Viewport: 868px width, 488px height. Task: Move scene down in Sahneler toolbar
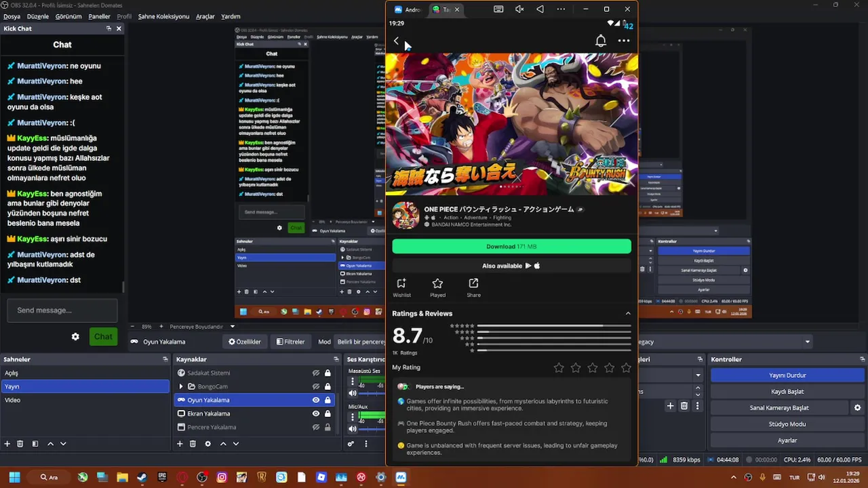63,444
